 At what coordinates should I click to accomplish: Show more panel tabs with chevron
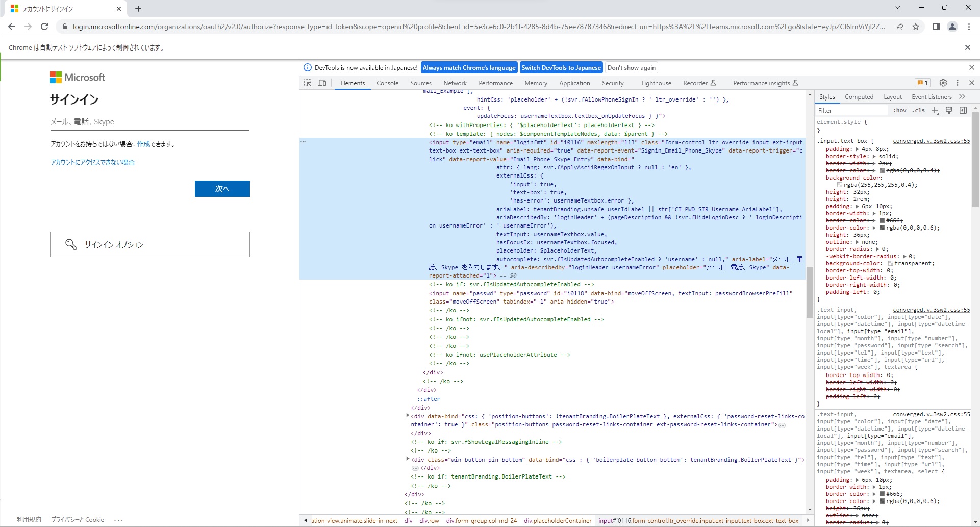(x=962, y=96)
